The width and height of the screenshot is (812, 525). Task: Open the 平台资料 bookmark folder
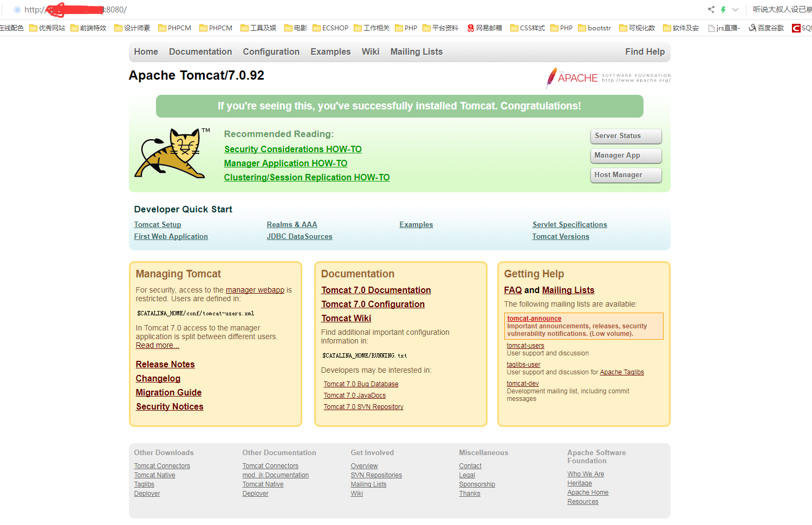click(x=440, y=28)
